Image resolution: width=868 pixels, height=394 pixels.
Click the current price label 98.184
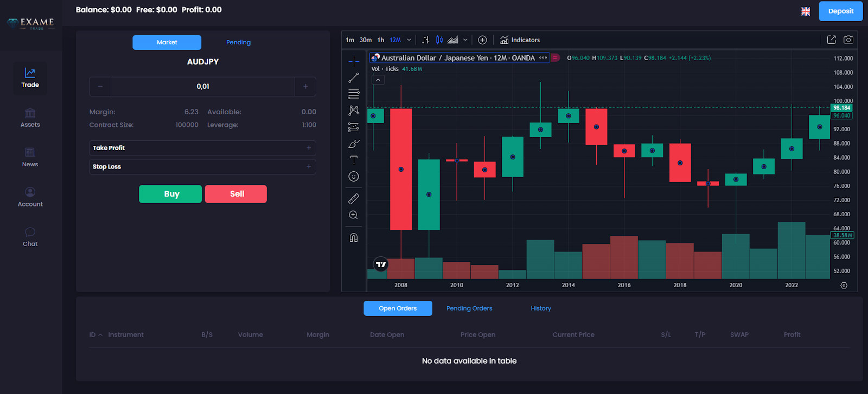tap(841, 108)
